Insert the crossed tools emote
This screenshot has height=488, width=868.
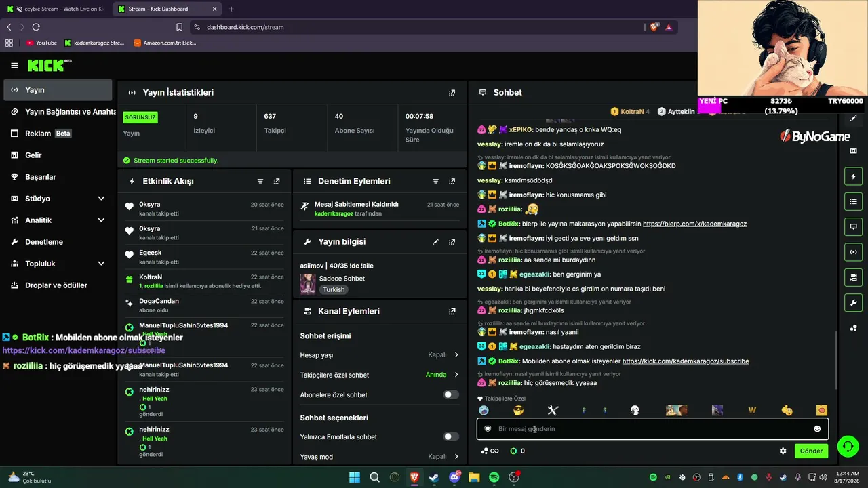553,410
